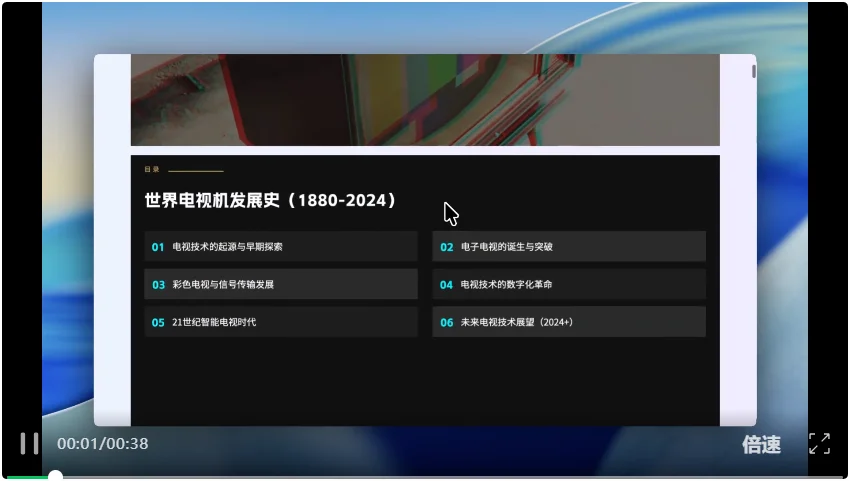Open chapter 05 21世纪智能电视时代
The image size is (849, 481).
click(x=281, y=322)
